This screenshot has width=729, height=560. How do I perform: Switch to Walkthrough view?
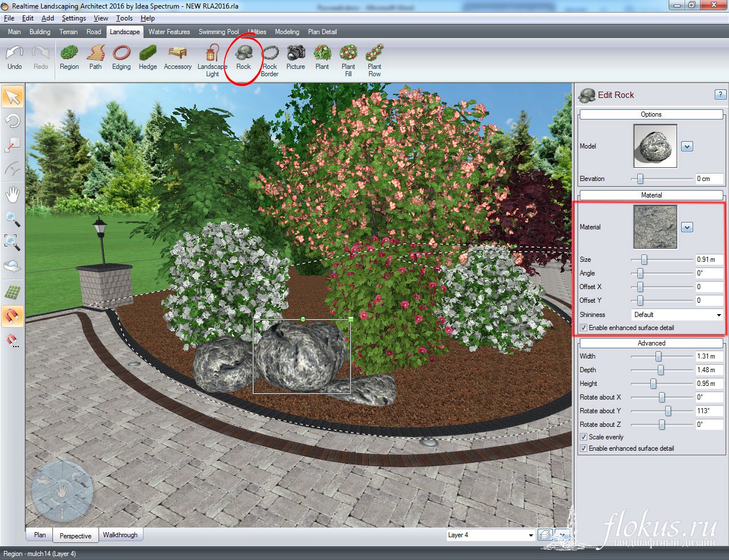(x=120, y=535)
